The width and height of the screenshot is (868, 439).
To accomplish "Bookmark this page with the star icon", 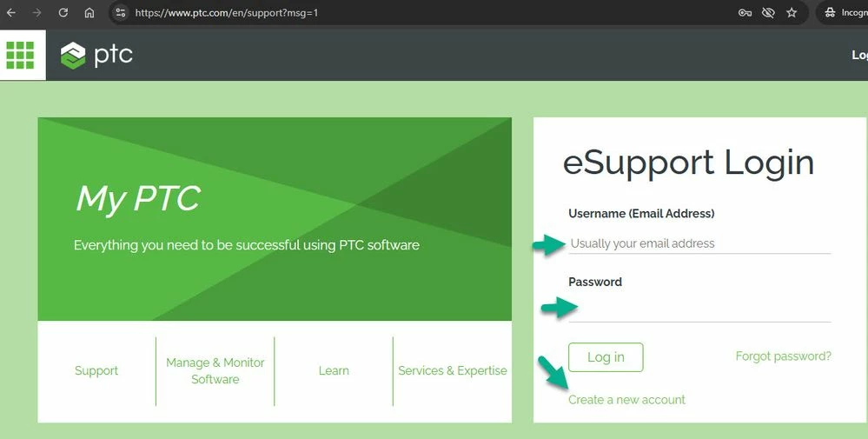I will [792, 12].
